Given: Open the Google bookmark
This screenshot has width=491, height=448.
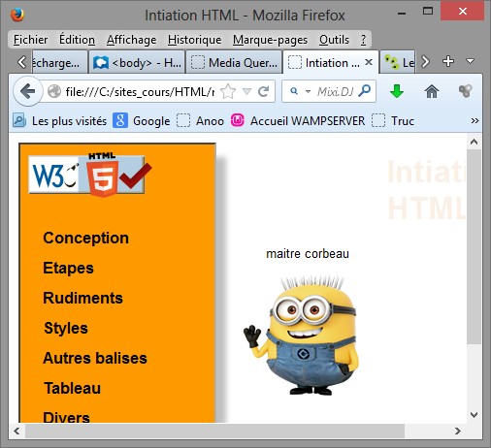Looking at the screenshot, I should 142,121.
